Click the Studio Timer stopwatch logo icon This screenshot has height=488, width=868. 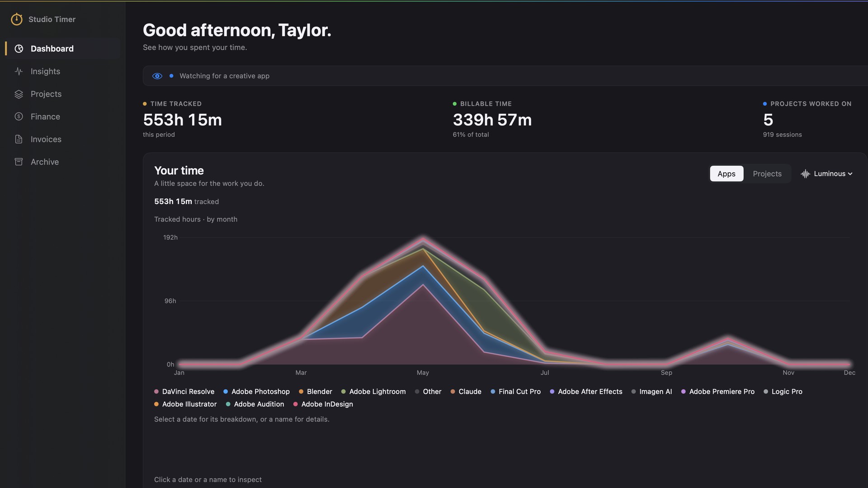[17, 19]
